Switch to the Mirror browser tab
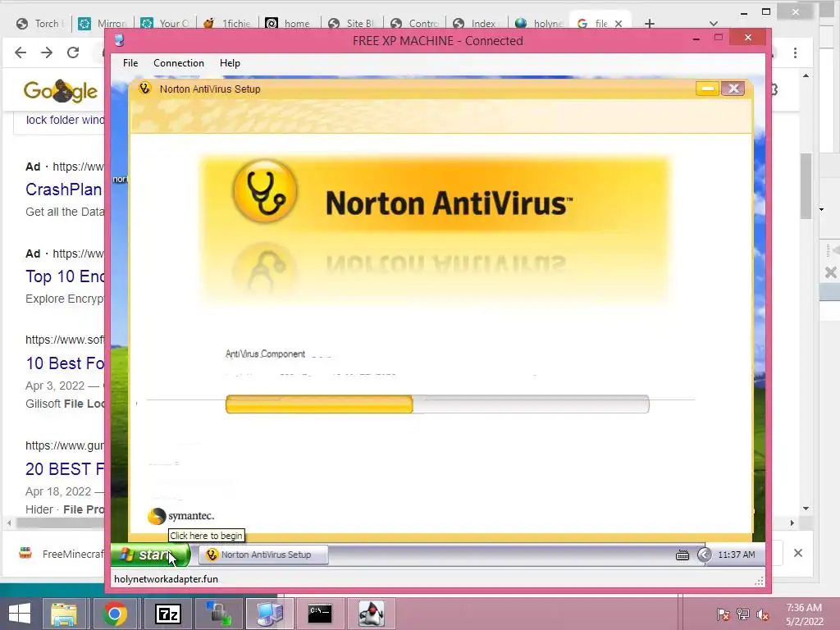Image resolution: width=840 pixels, height=630 pixels. click(x=103, y=24)
